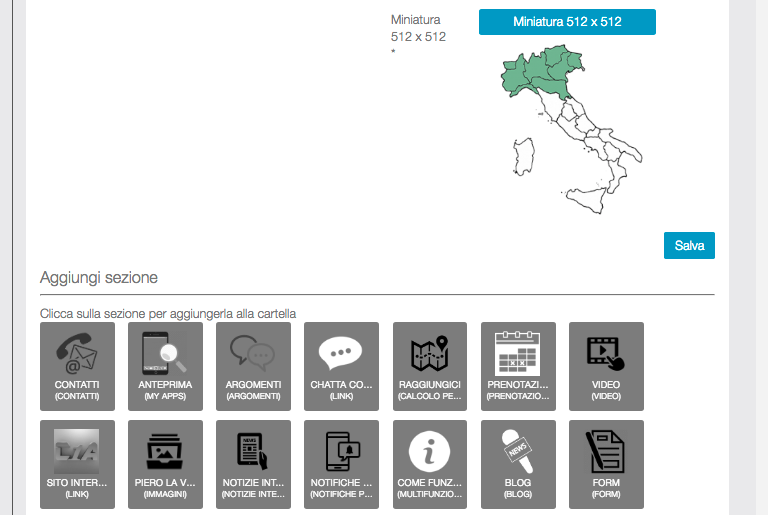Click the Salva button

[x=689, y=245]
